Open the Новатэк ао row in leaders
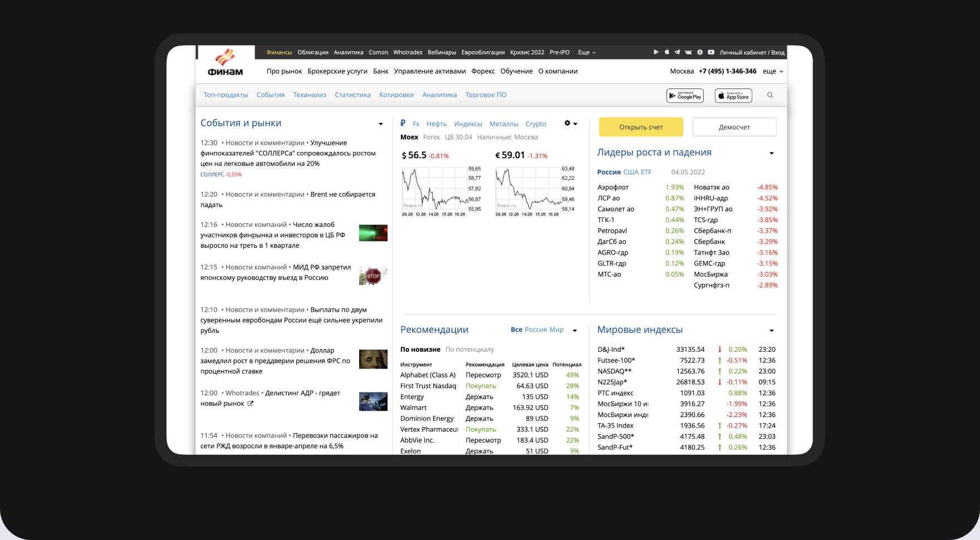The height and width of the screenshot is (540, 980). click(736, 188)
